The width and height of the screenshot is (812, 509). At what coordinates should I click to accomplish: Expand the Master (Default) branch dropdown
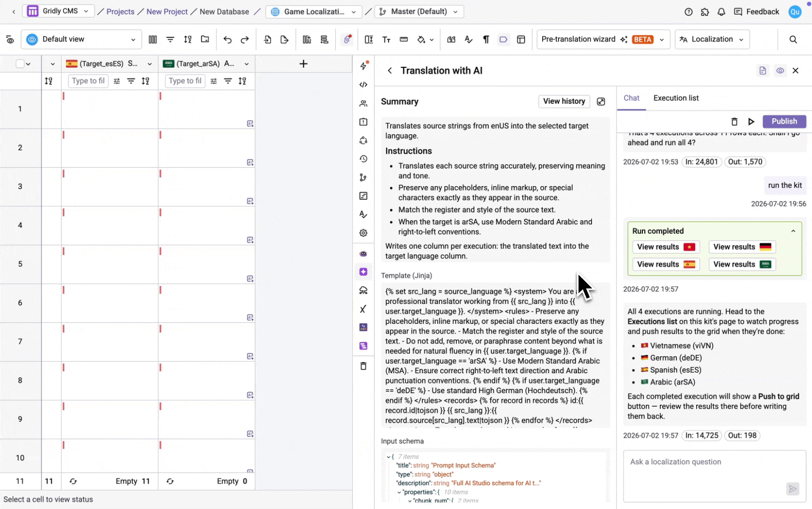(419, 12)
